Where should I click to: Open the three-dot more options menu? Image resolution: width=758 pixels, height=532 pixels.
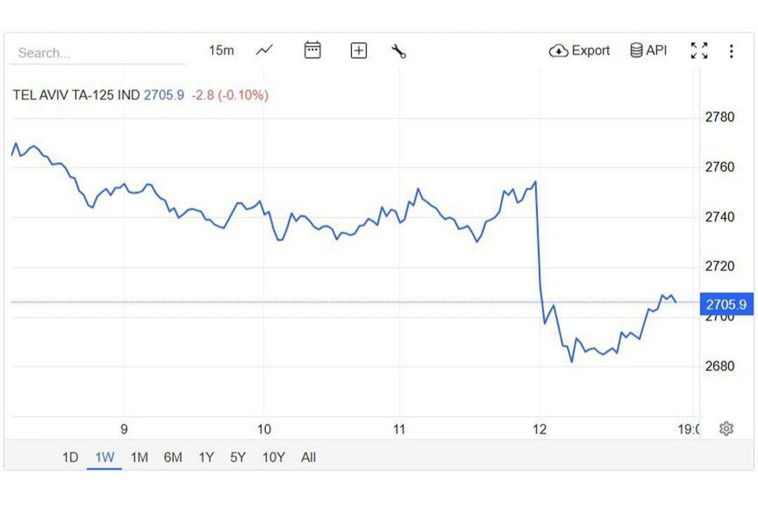[731, 51]
